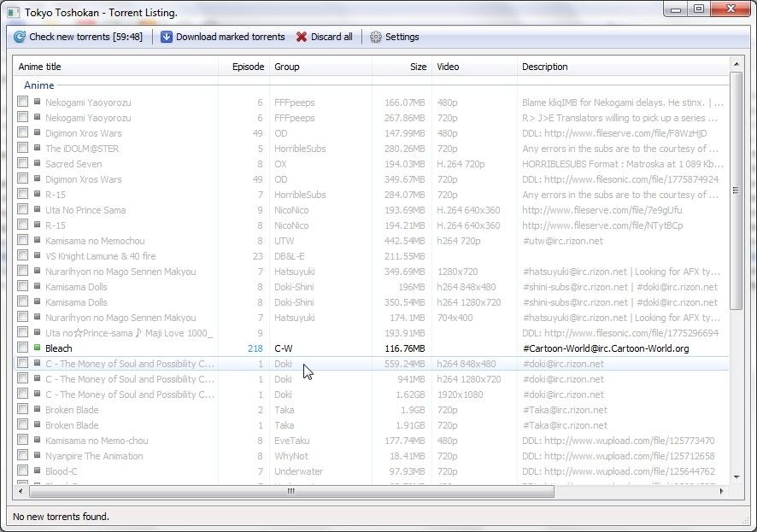Click the Check new torrents refresh icon
The width and height of the screenshot is (757, 532).
coord(20,37)
